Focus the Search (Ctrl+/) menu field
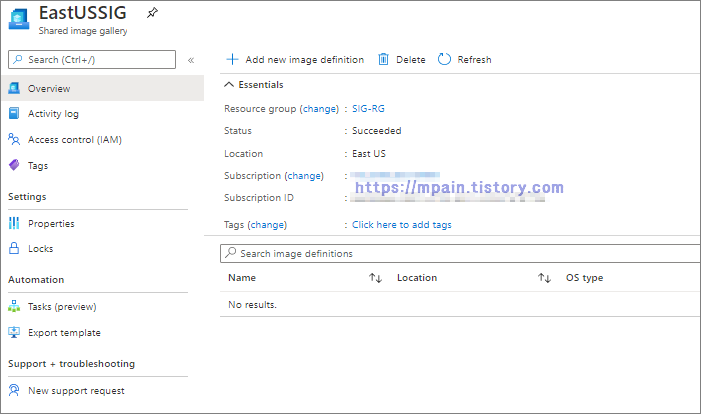Image resolution: width=701 pixels, height=414 pixels. pyautogui.click(x=92, y=59)
